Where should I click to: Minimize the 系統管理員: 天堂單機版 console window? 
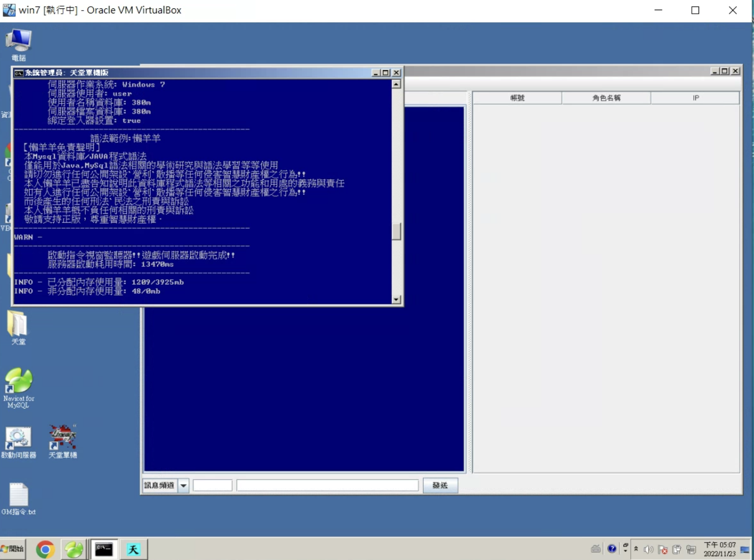pyautogui.click(x=375, y=73)
